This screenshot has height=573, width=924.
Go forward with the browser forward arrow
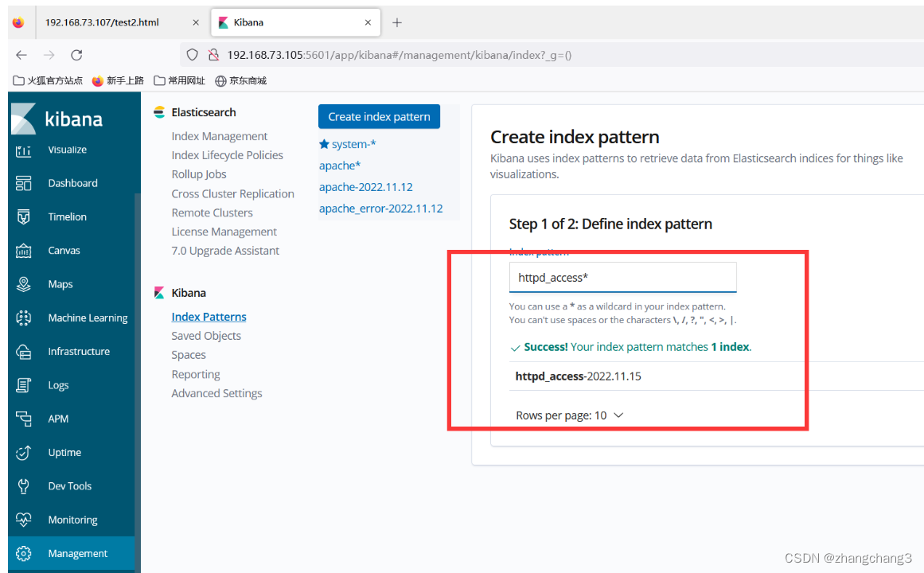coord(49,55)
